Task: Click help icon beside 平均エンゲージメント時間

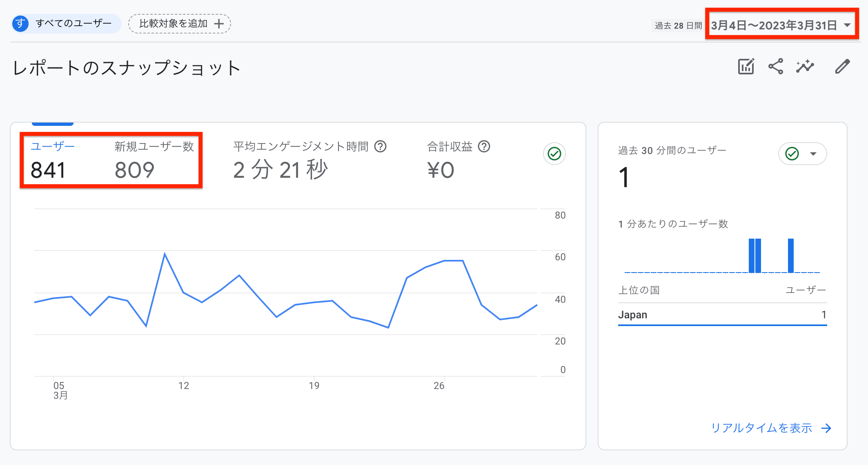Action: point(381,146)
